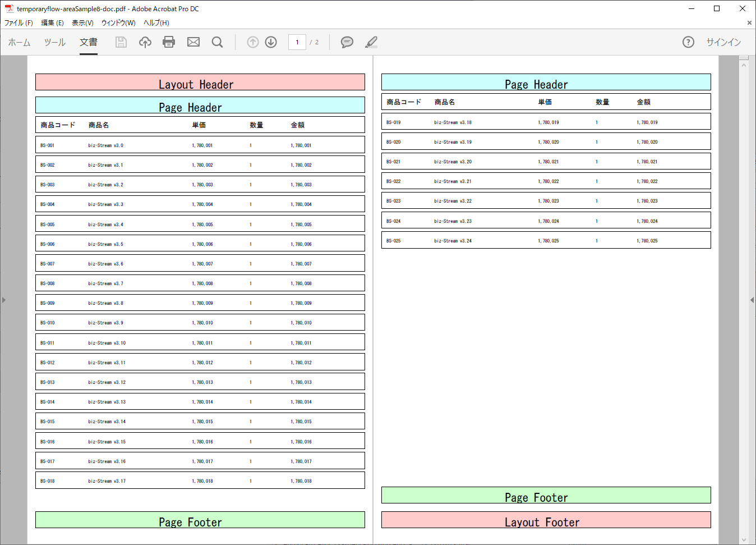Click left page 商品コード column header
The image size is (756, 545).
pyautogui.click(x=58, y=125)
